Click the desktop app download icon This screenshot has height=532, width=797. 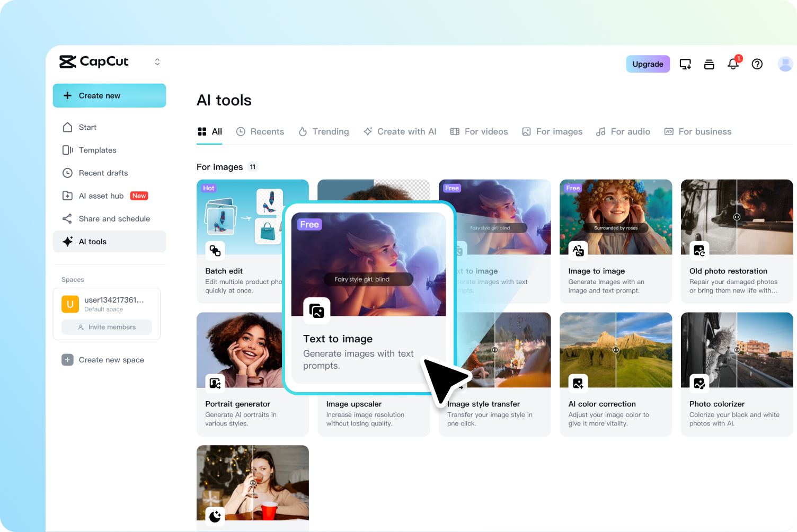685,64
